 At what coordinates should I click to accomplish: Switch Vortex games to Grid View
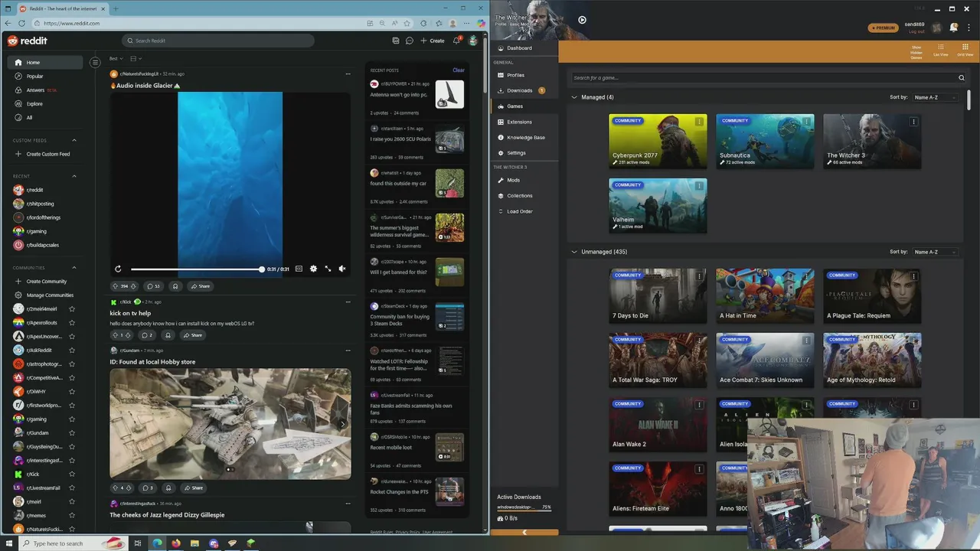[965, 51]
